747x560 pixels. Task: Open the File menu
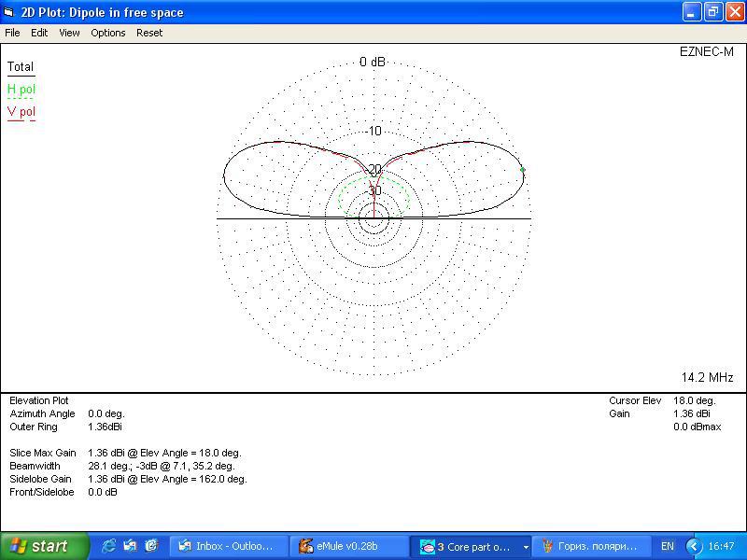point(12,33)
